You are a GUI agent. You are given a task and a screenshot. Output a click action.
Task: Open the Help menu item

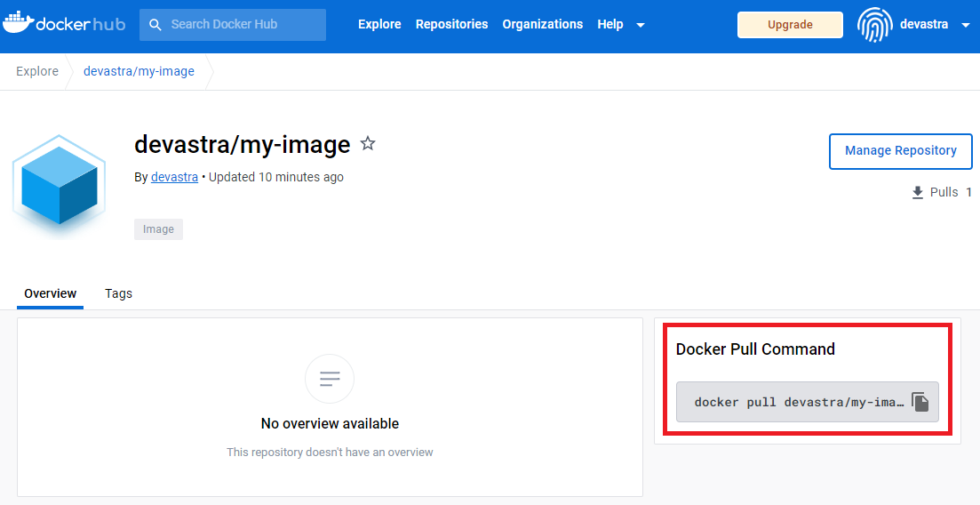tap(610, 24)
